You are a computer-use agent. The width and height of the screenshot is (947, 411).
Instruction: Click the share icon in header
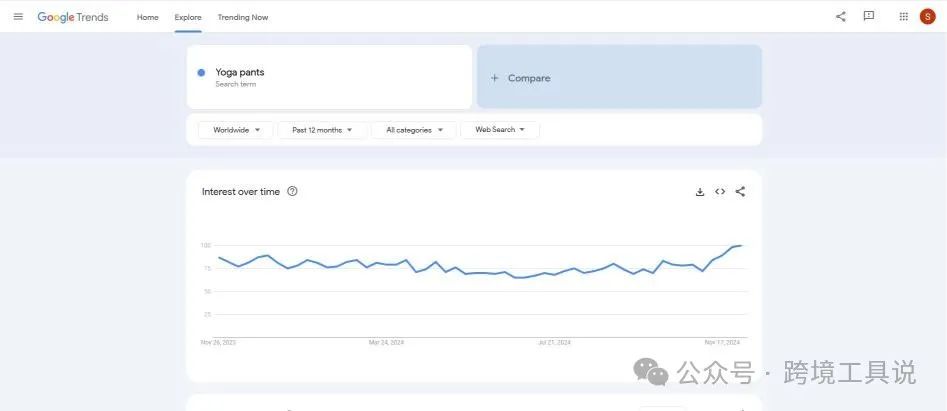point(840,16)
